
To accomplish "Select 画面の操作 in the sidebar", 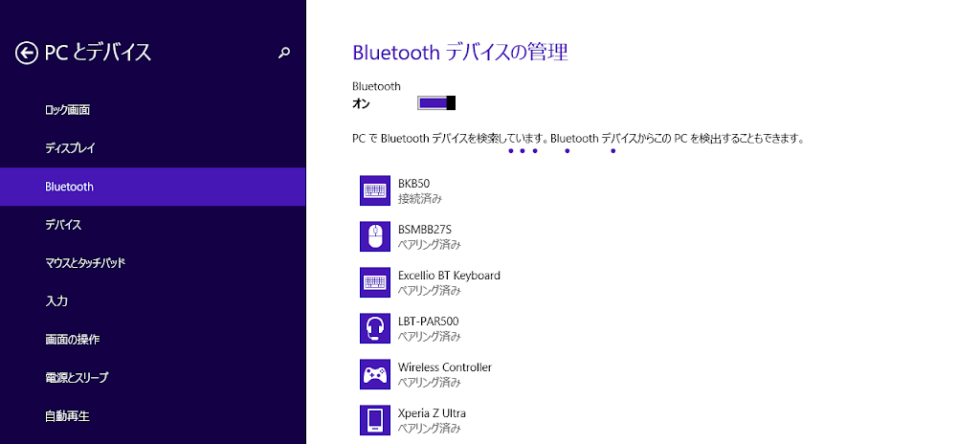I will click(x=73, y=340).
